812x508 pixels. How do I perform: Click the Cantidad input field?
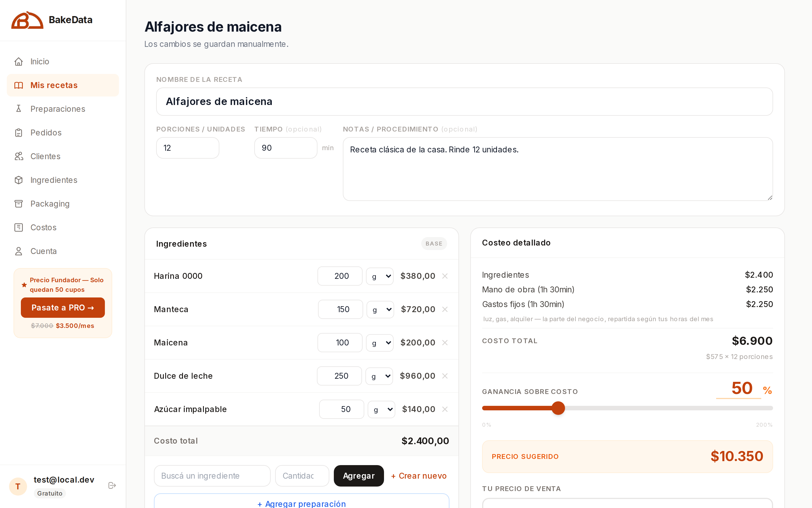pyautogui.click(x=302, y=476)
